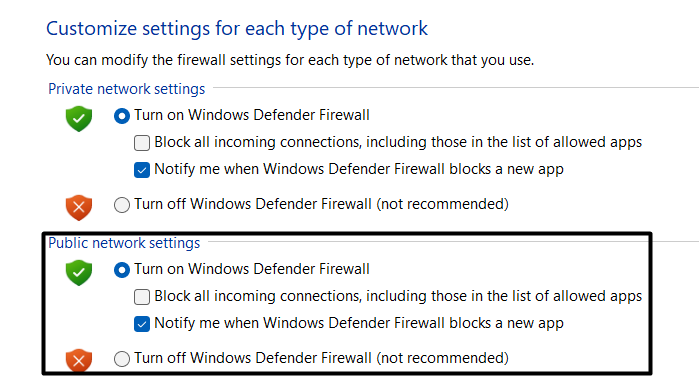Uncheck Notify me checkbox in Public network settings
Screen dimensions: 699x385
[x=142, y=324]
